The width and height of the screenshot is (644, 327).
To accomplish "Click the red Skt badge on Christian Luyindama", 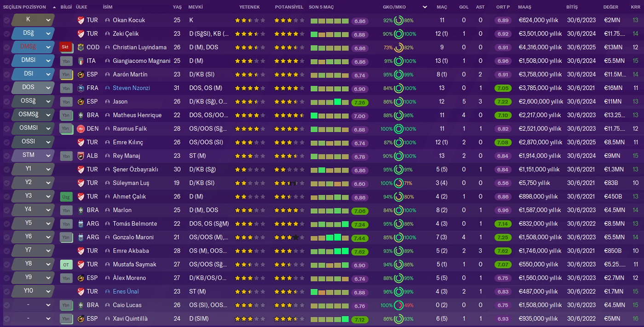I will (x=65, y=47).
